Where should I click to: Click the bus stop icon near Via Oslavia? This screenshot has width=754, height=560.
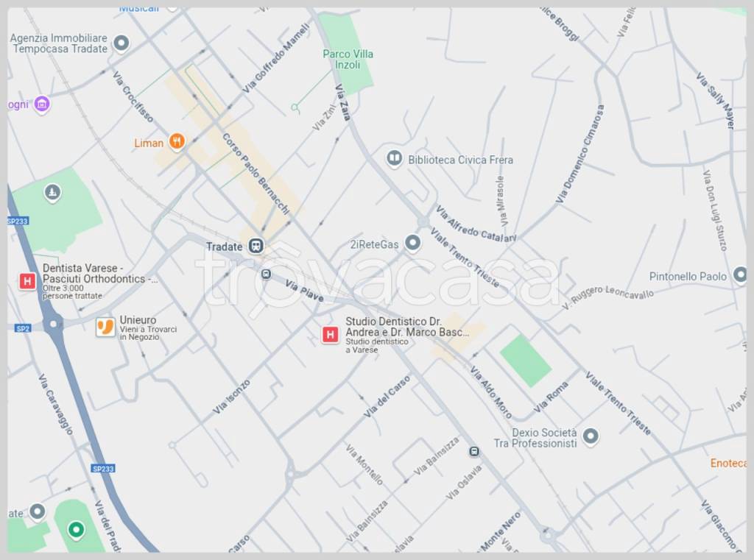[x=474, y=451]
